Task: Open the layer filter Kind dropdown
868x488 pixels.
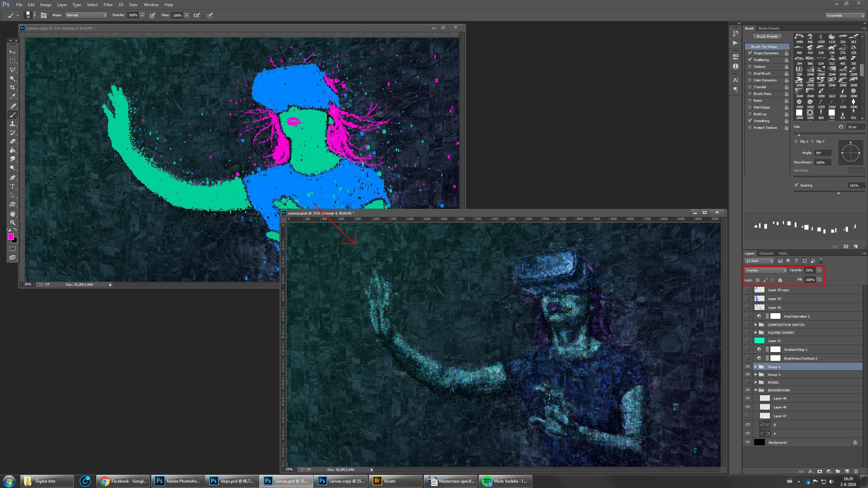Action: tap(759, 261)
